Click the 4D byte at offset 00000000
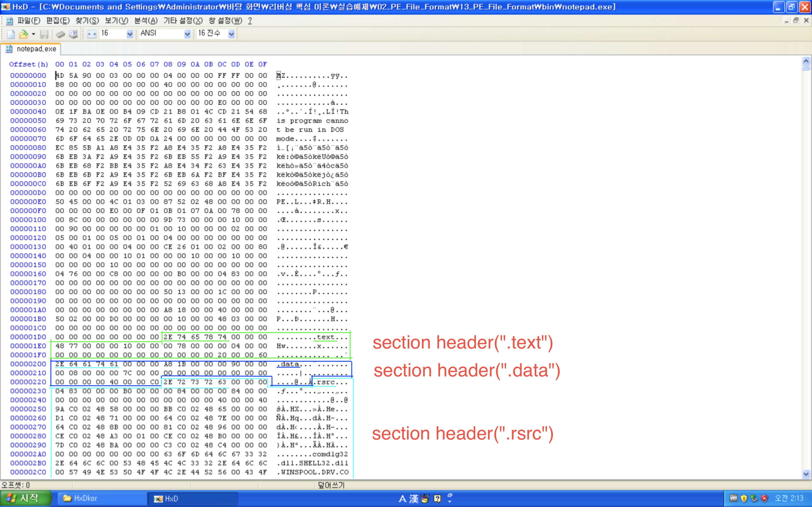812x507 pixels. 60,75
